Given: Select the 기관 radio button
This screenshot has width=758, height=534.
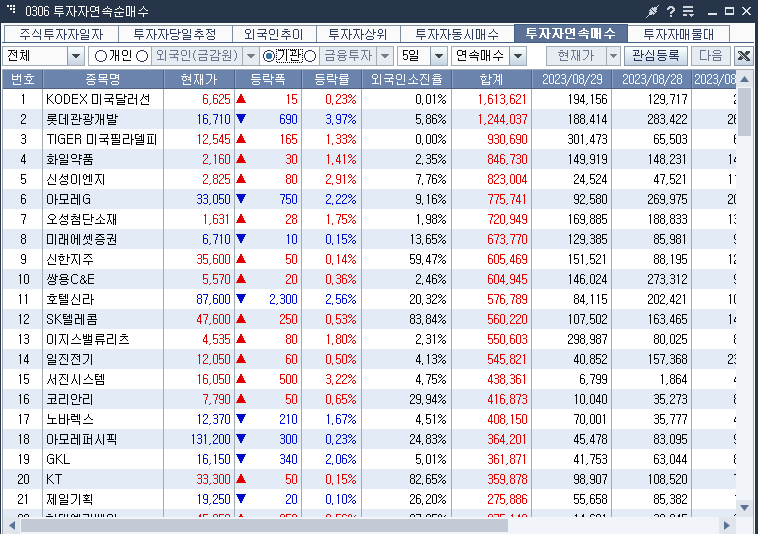Looking at the screenshot, I should (x=268, y=56).
